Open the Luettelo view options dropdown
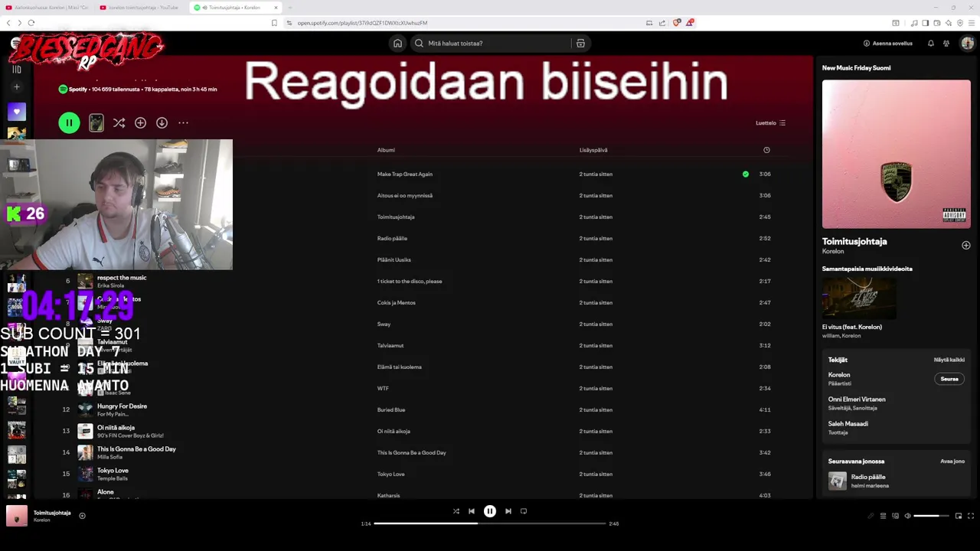The height and width of the screenshot is (551, 980). pos(770,122)
